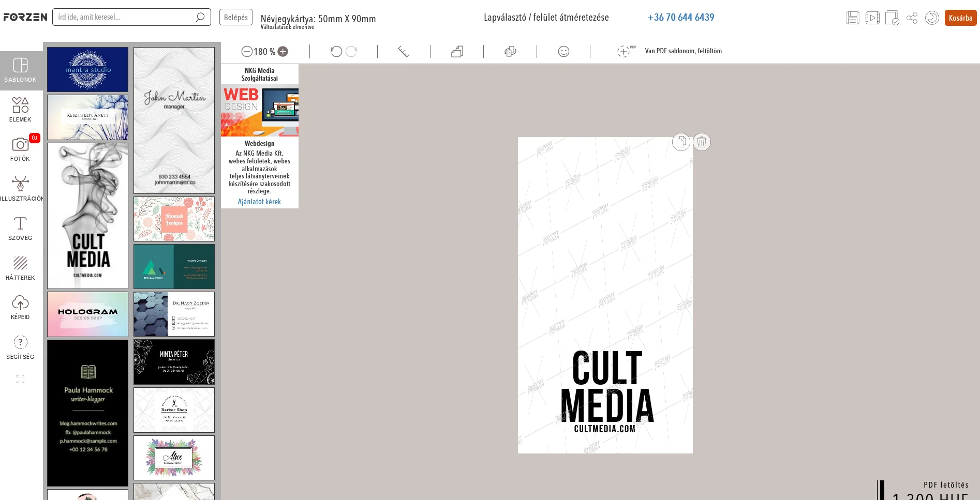Screen dimensions: 980x500
Task: Select the John Martin manager template
Action: click(174, 120)
